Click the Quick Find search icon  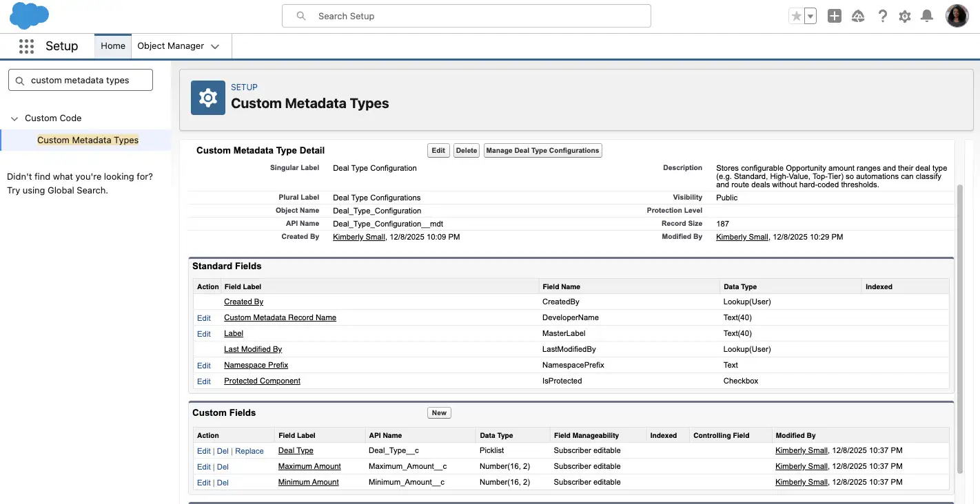[19, 81]
